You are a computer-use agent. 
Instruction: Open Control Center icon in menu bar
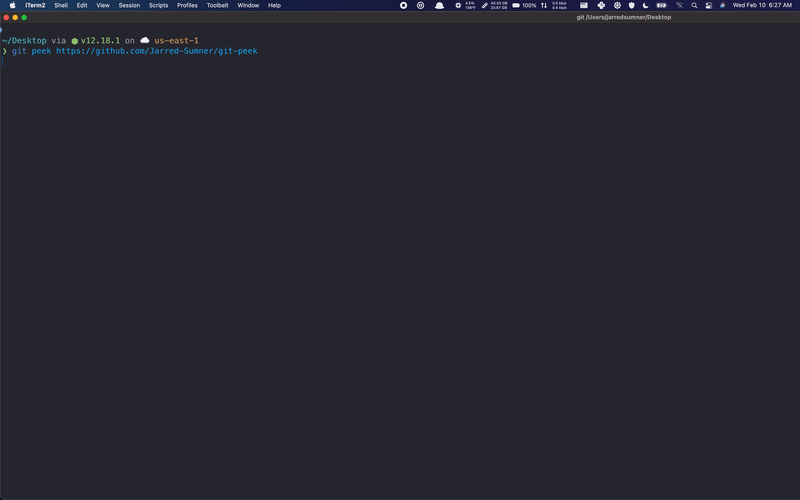coord(709,5)
